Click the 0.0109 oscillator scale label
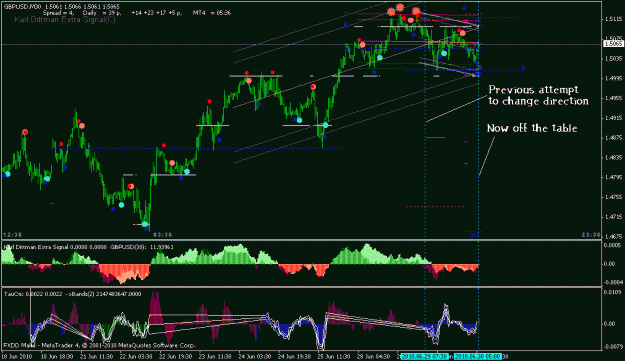 pos(614,293)
